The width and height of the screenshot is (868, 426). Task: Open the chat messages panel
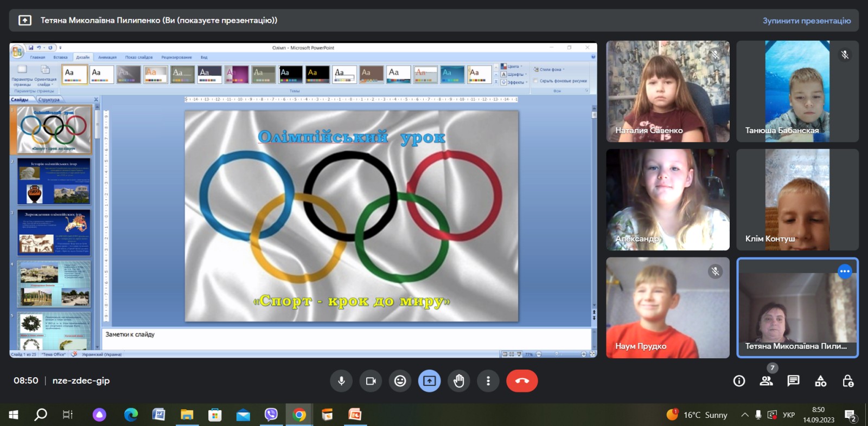point(793,381)
